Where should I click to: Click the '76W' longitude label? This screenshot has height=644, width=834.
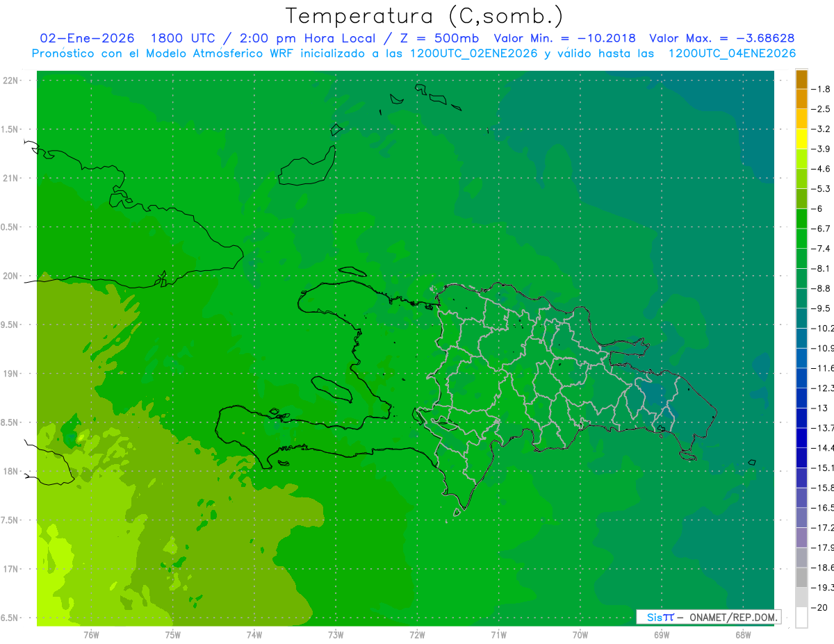point(91,635)
